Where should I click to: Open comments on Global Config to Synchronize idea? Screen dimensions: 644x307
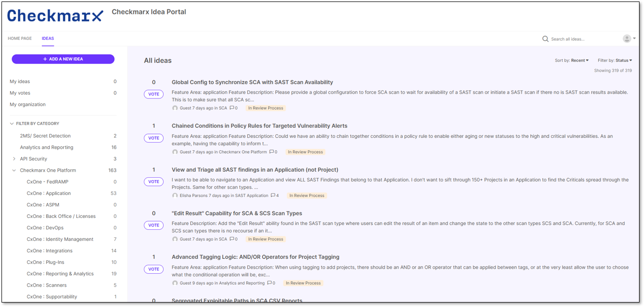pyautogui.click(x=233, y=108)
